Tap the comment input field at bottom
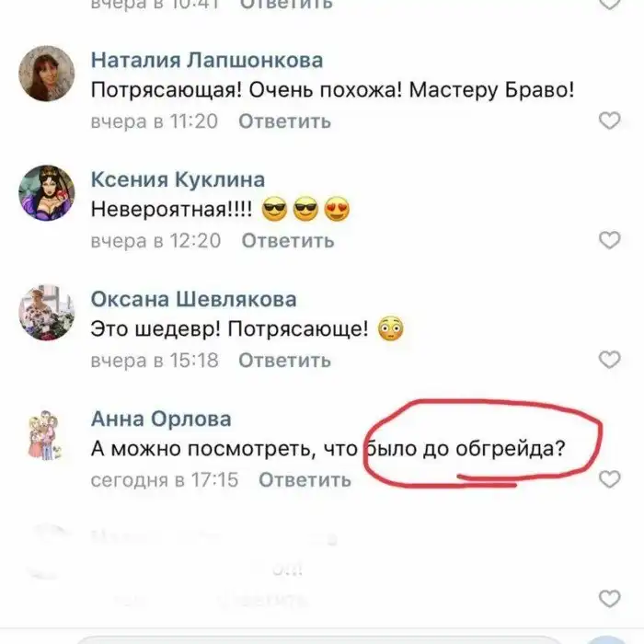The height and width of the screenshot is (644, 644). point(320,640)
